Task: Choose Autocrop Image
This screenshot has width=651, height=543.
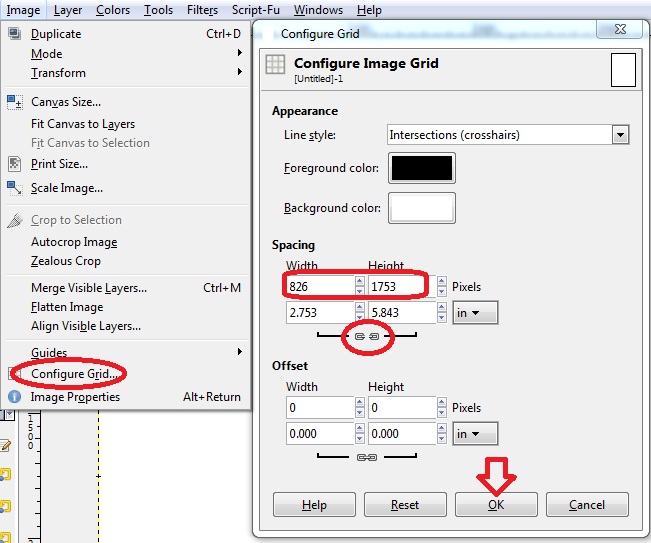Action: click(74, 242)
